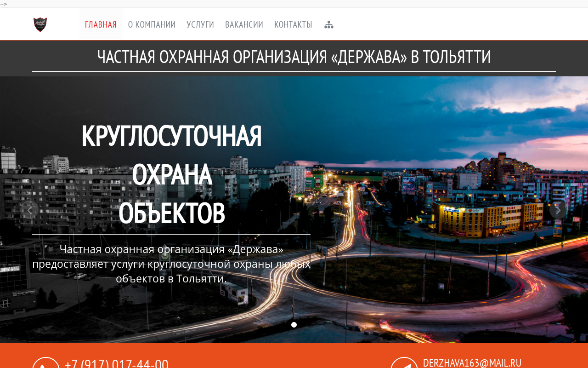This screenshot has height=368, width=588.
Task: Go to previous carousel slide
Action: tap(30, 210)
